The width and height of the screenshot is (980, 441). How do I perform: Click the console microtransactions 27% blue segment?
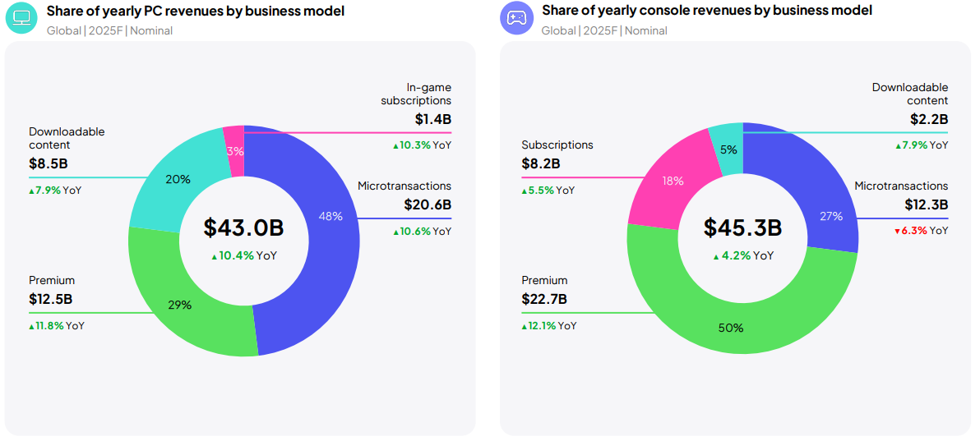[830, 216]
